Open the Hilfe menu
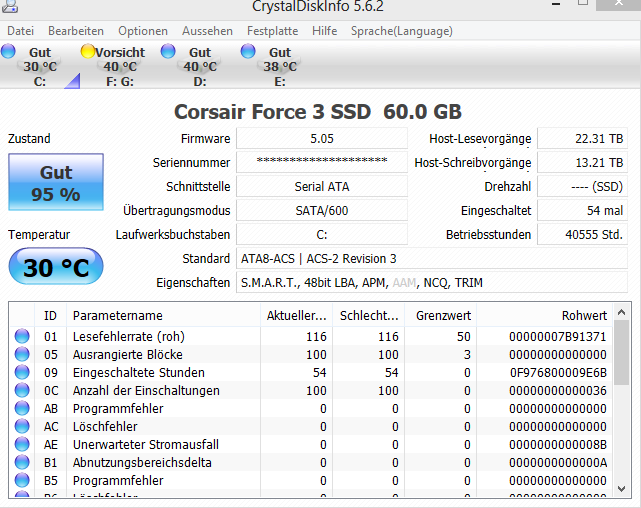Viewport: 641px width, 508px height. click(324, 31)
